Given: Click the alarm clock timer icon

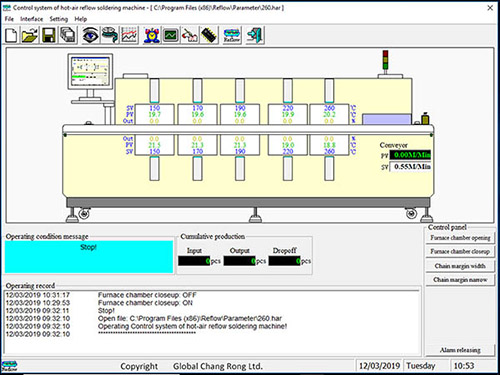Looking at the screenshot, I should point(152,35).
